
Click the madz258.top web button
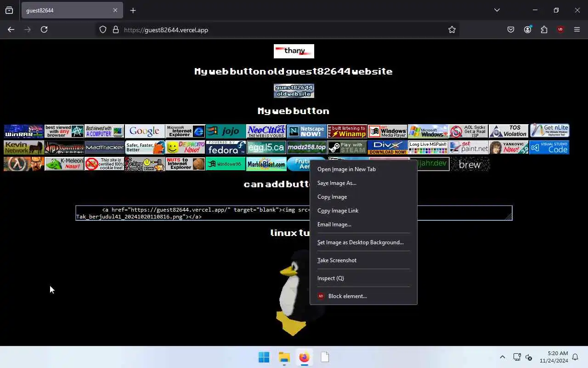(x=306, y=148)
